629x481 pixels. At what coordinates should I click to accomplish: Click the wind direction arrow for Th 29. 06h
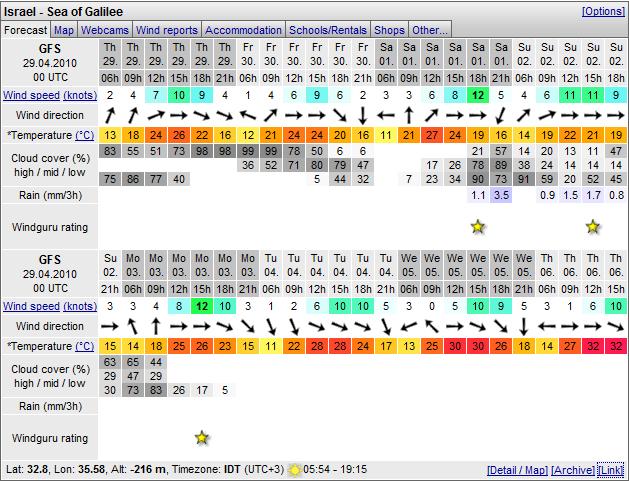[110, 116]
